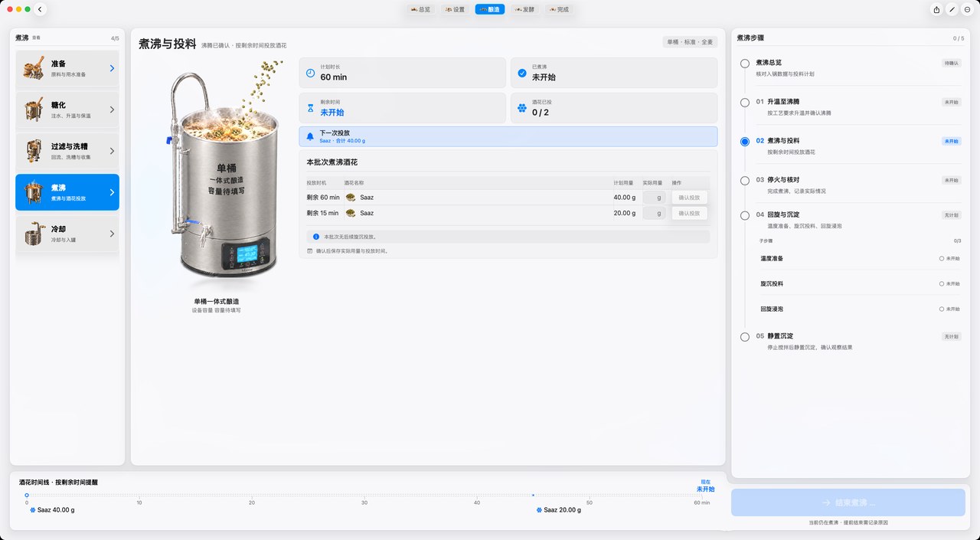
Task: Click the bell icon in 下一次投放 banner
Action: 310,136
